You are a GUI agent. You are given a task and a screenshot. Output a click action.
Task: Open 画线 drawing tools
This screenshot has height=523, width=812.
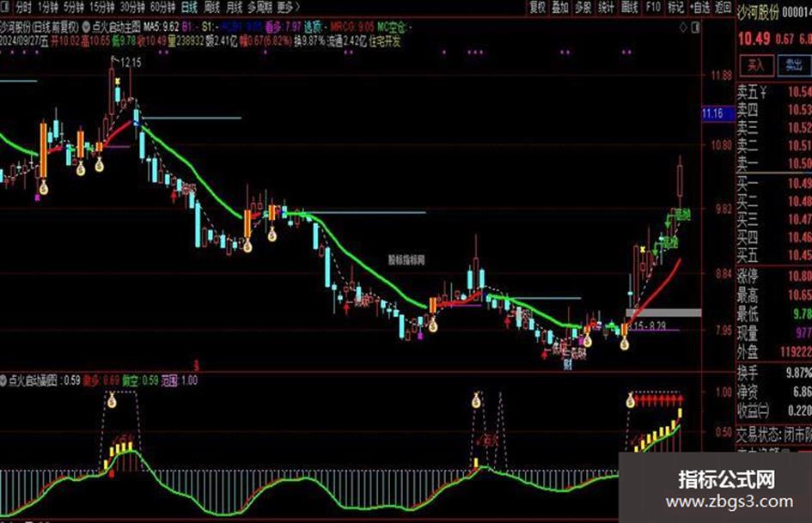tap(629, 7)
